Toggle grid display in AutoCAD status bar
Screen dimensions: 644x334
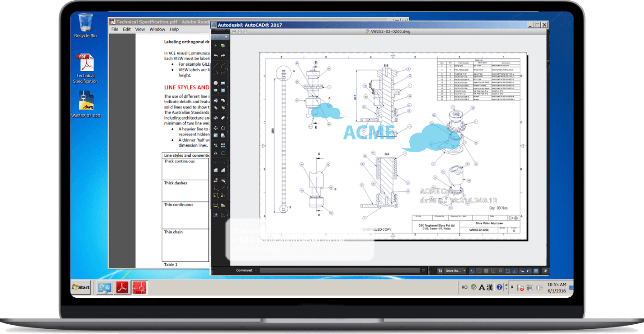click(486, 271)
